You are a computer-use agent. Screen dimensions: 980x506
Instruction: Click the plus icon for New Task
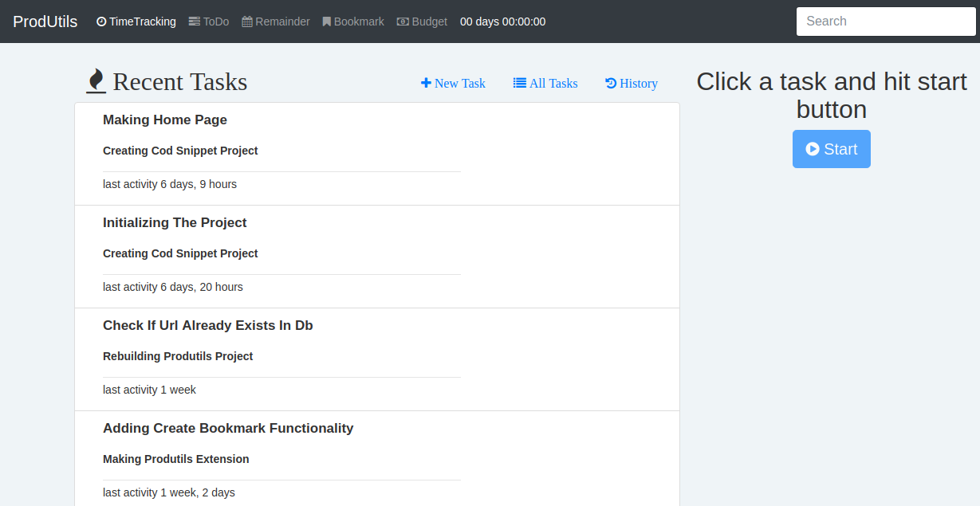(426, 83)
